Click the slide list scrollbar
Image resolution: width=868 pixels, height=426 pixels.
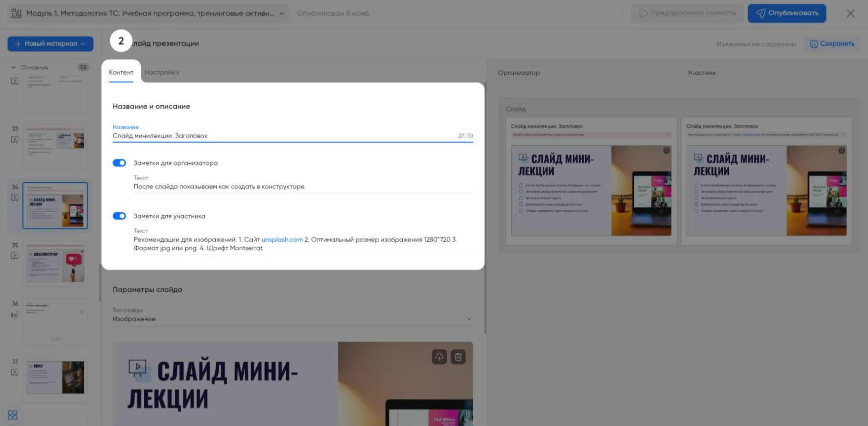click(100, 283)
